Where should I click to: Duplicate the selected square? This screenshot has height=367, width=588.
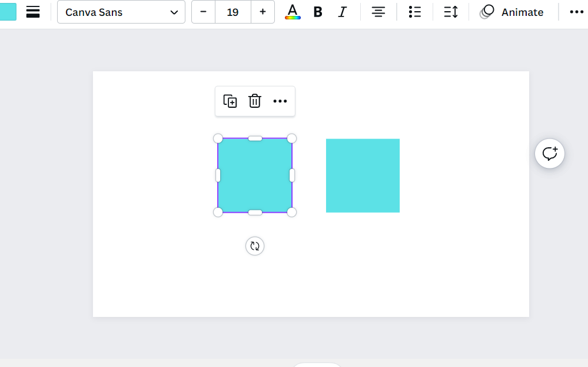(x=230, y=101)
